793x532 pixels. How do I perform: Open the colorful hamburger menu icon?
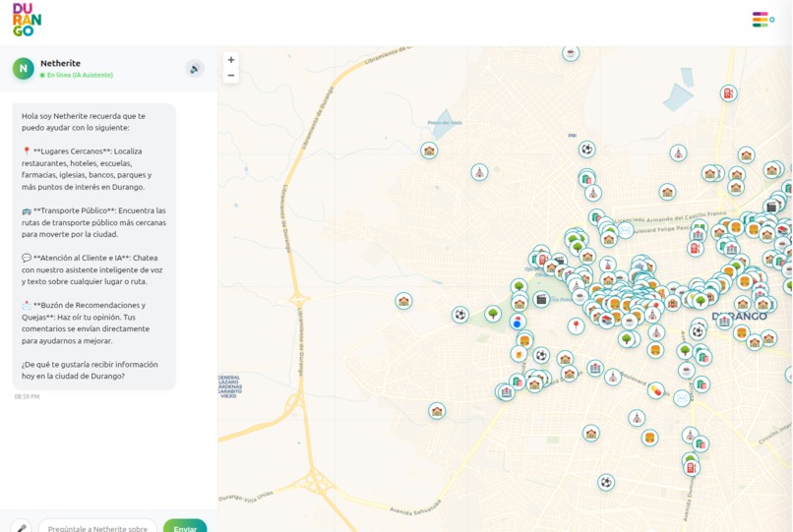click(x=762, y=20)
